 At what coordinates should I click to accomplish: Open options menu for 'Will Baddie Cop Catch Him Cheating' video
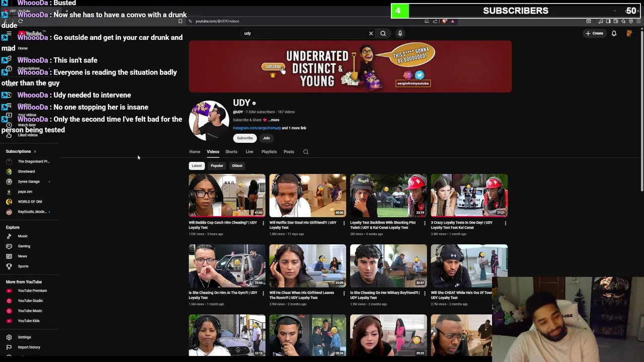pos(263,223)
